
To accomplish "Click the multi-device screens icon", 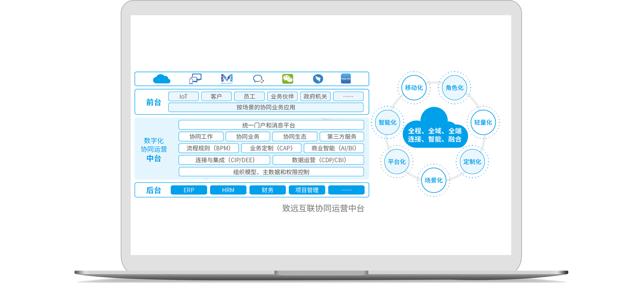I will click(x=195, y=79).
